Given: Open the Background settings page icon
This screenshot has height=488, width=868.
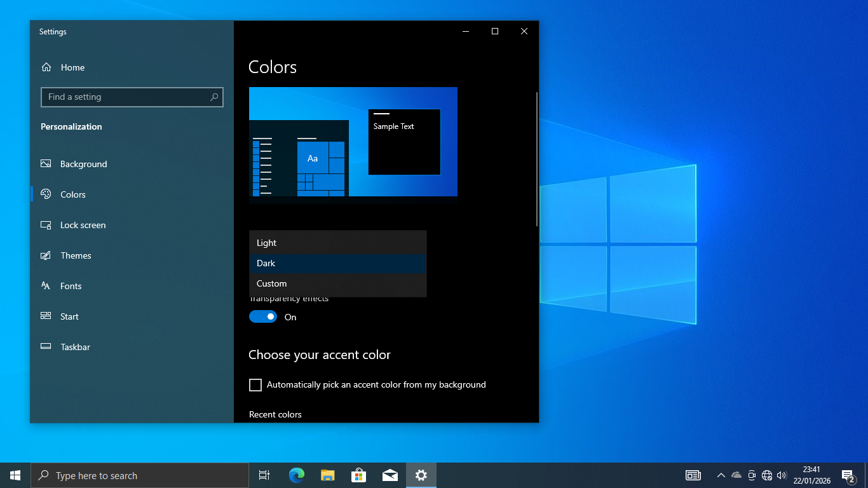Looking at the screenshot, I should 46,164.
